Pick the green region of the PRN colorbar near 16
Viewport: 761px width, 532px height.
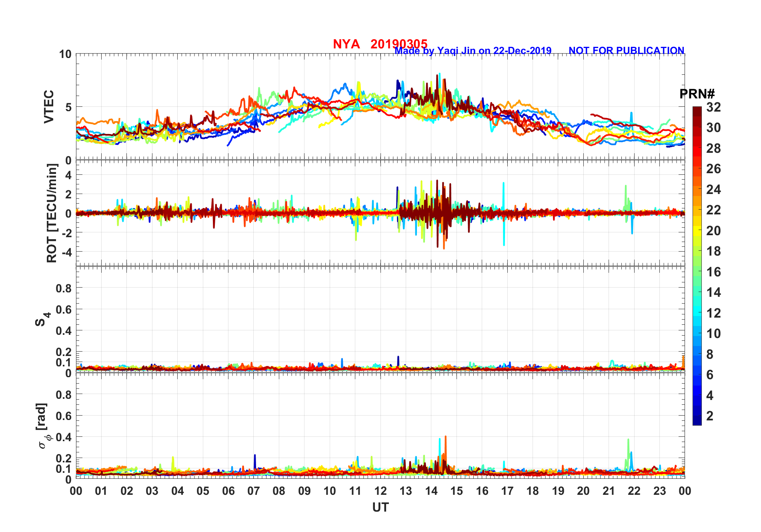point(697,271)
